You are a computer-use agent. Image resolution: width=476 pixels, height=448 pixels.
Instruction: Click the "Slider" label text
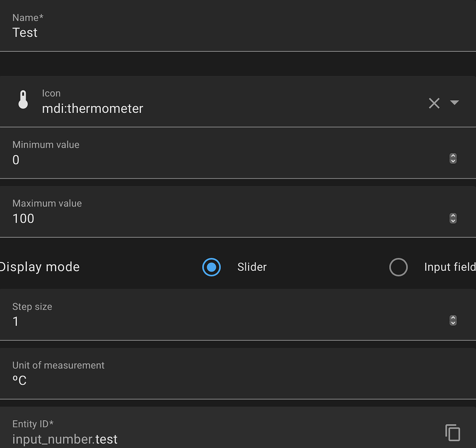[252, 267]
